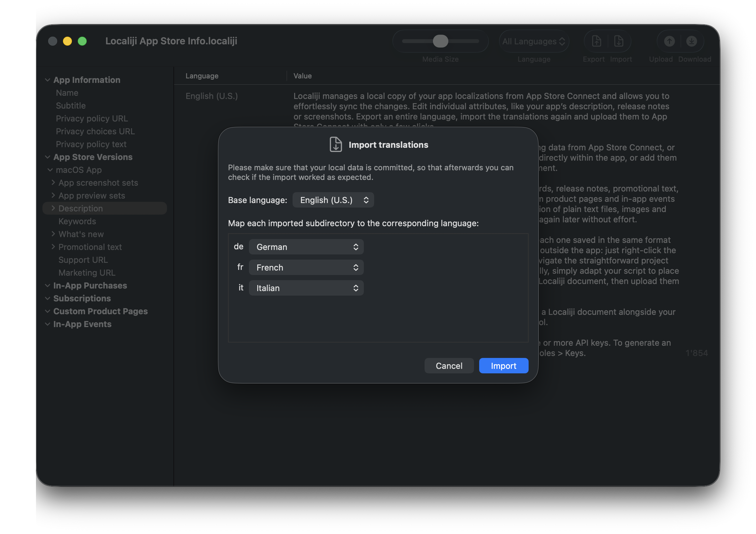Click the Download arrow icon
This screenshot has height=534, width=756.
[691, 41]
